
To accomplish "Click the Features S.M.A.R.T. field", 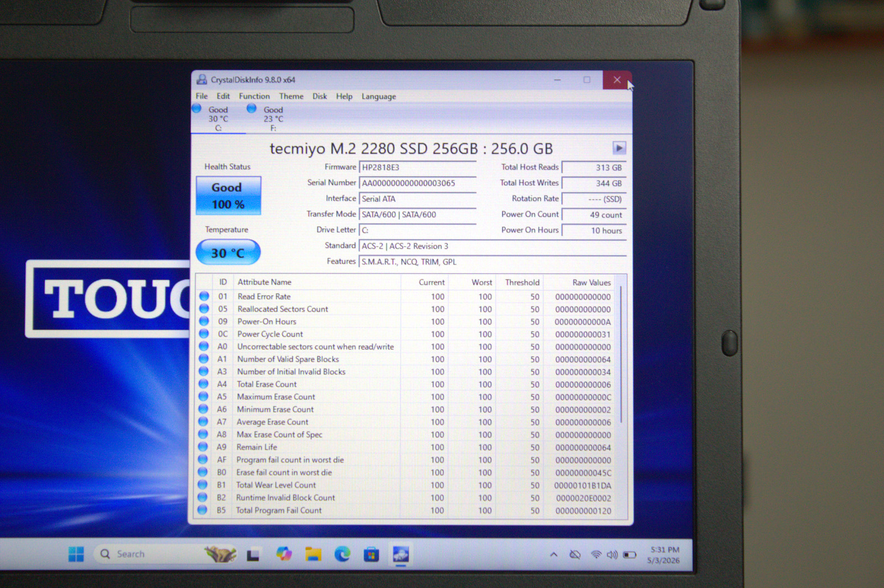I will click(x=493, y=262).
